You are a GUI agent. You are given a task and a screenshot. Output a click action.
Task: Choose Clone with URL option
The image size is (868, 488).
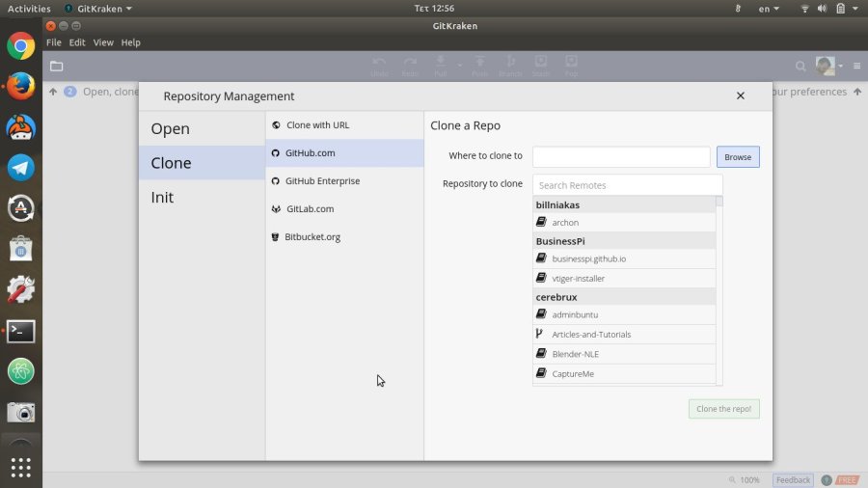point(344,125)
